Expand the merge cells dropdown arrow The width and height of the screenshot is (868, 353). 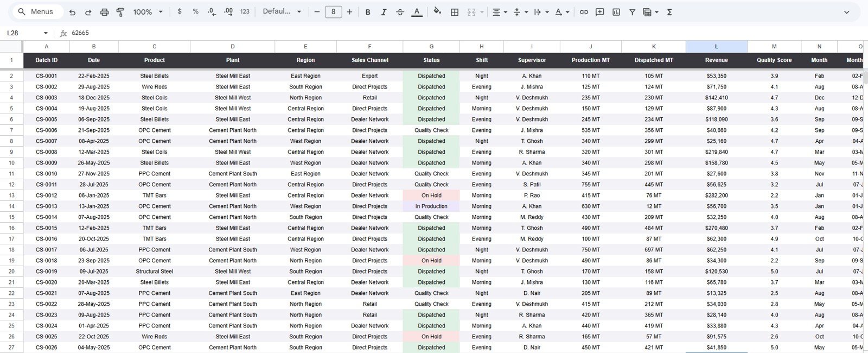pyautogui.click(x=482, y=12)
